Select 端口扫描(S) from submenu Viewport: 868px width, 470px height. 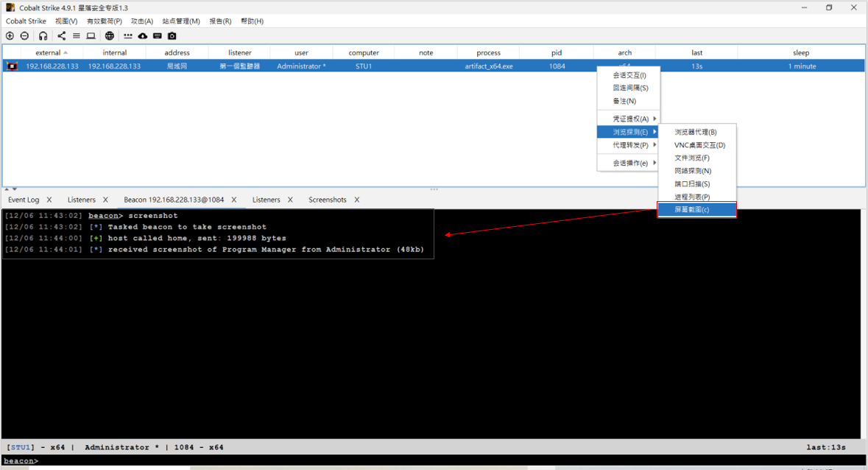click(x=697, y=183)
